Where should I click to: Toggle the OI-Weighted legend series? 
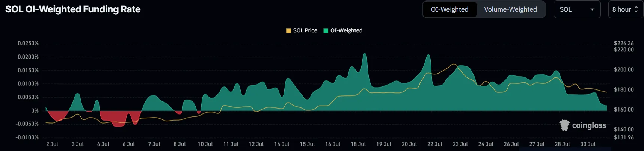(343, 30)
